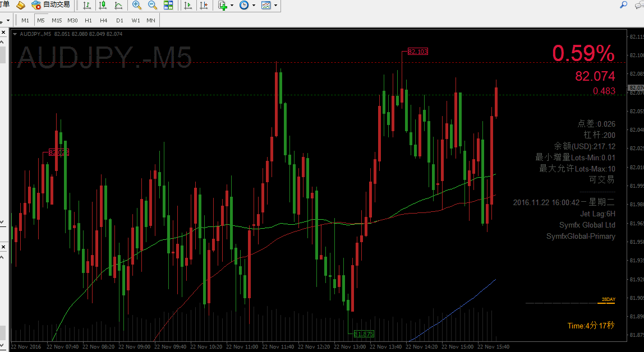Select the H1 timeframe
Image resolution: width=644 pixels, height=352 pixels.
[88, 20]
